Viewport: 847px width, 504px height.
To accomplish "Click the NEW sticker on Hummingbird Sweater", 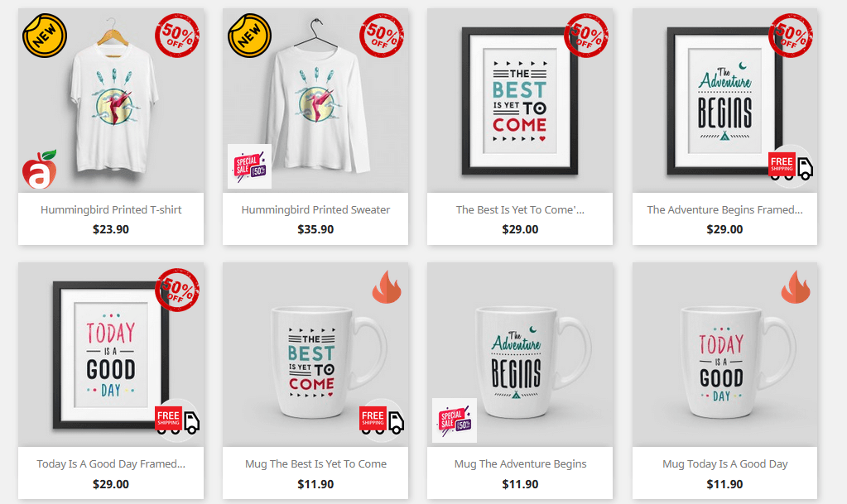I will pyautogui.click(x=249, y=36).
